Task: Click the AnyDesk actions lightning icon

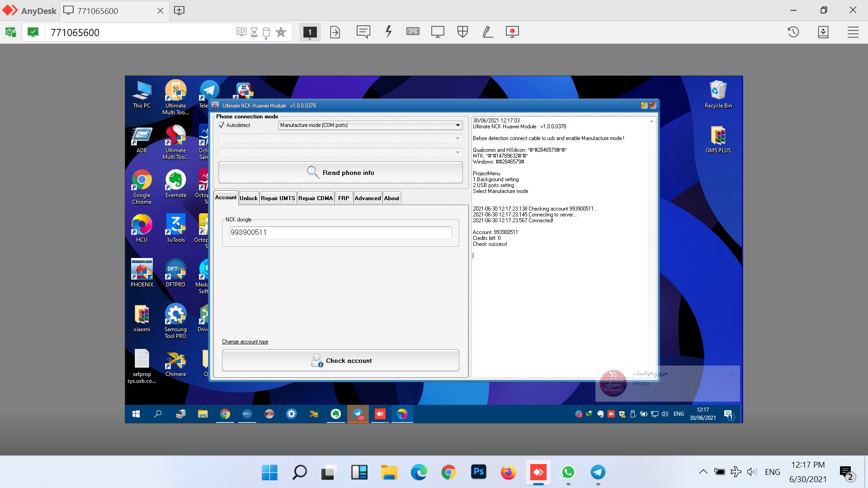Action: (x=388, y=32)
